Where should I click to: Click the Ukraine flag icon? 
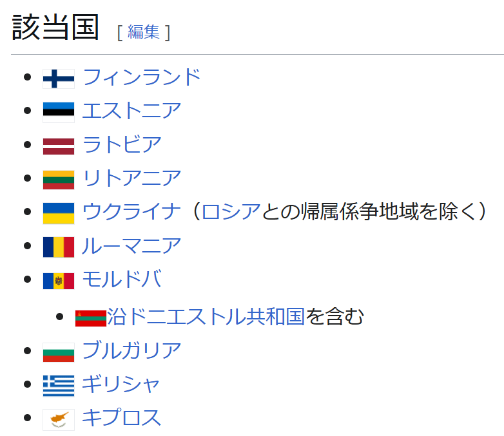(x=59, y=213)
